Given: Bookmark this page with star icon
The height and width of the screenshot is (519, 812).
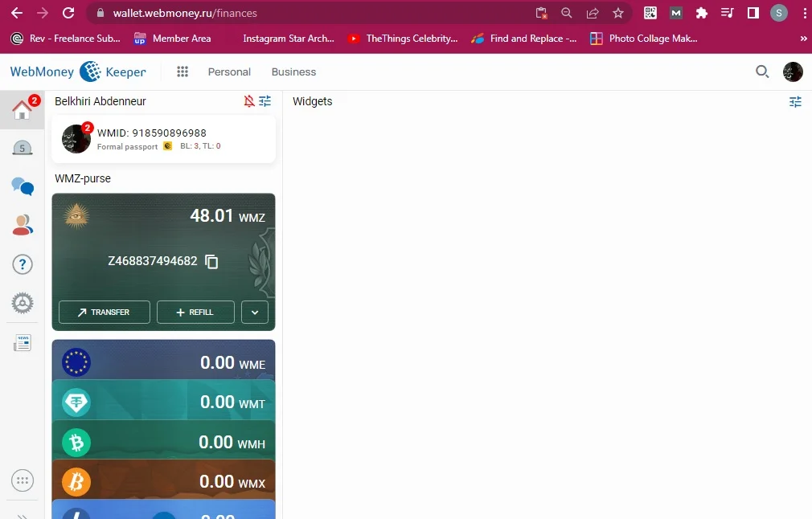Looking at the screenshot, I should (x=617, y=13).
